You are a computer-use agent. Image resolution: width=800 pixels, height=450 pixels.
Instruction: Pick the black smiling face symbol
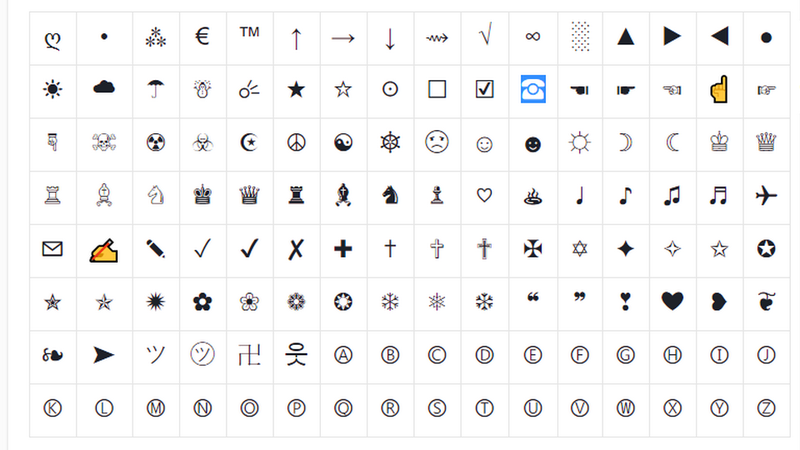pos(533,145)
